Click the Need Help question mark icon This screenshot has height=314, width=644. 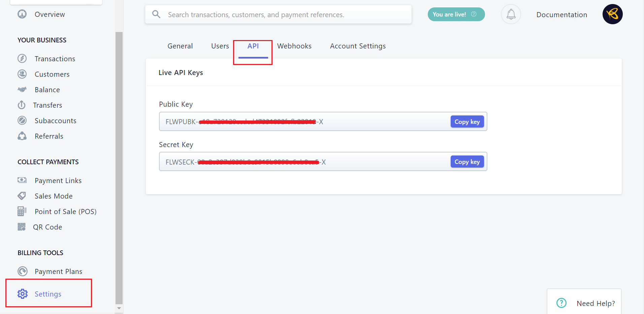(561, 303)
